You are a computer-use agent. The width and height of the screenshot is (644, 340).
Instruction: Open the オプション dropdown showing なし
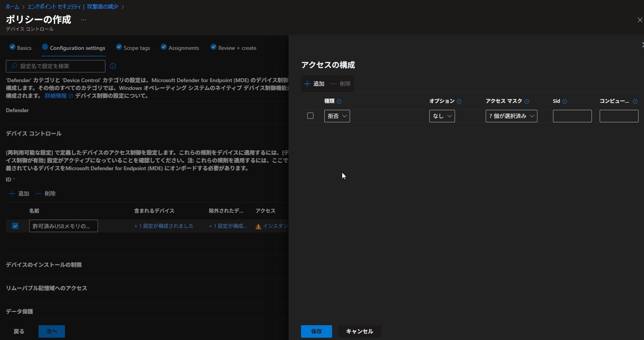[442, 116]
